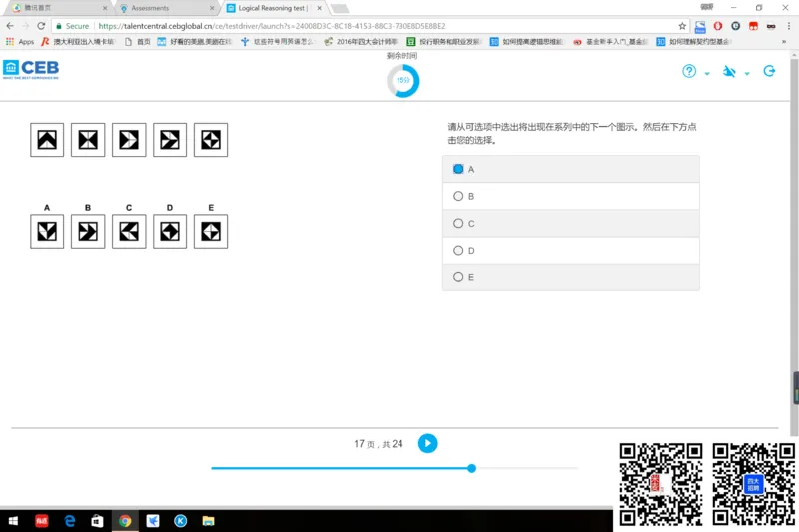Screen dimensions: 799x532
Task: Expand the help dropdown arrow
Action: [707, 73]
